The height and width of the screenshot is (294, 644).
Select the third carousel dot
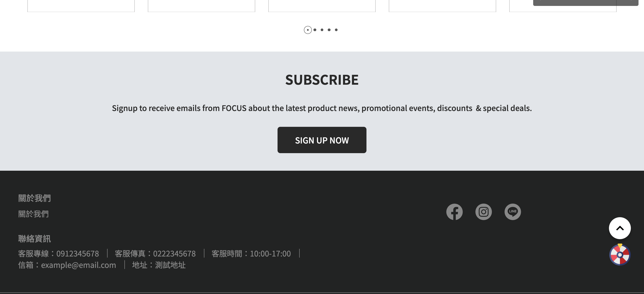[x=322, y=30]
